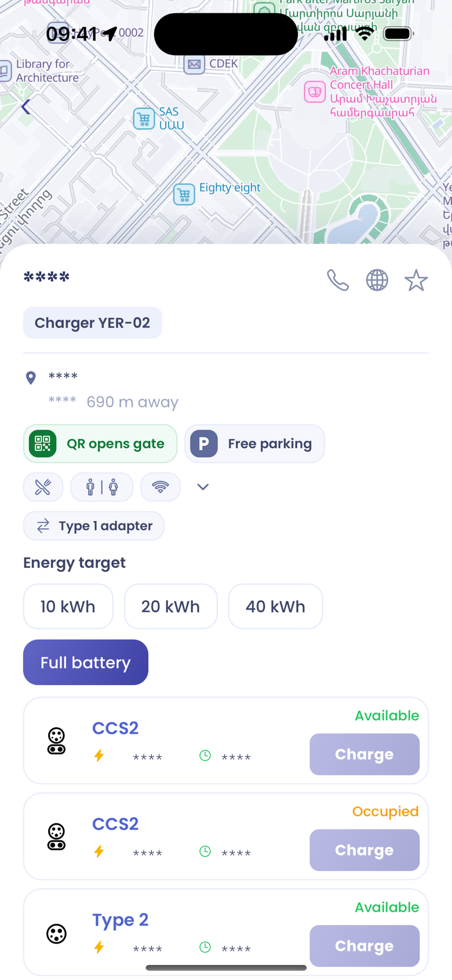
Task: Tap the location pin icon
Action: 31,378
